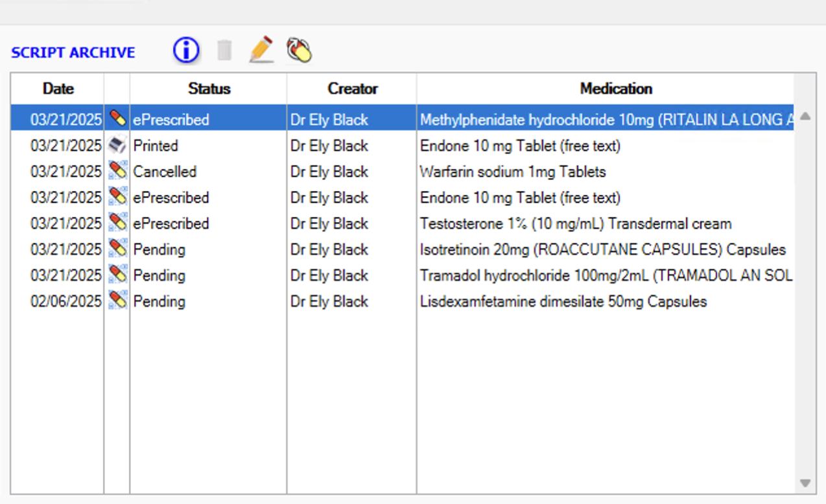Click the printer icon on the Endone row
Viewport: 826px width, 504px height.
(117, 145)
